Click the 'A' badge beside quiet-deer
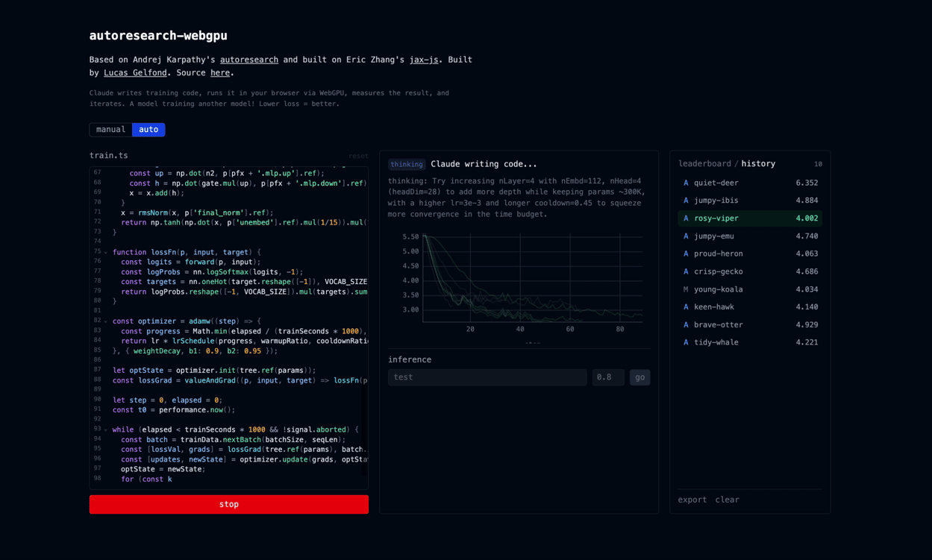This screenshot has height=560, width=932. [x=686, y=183]
